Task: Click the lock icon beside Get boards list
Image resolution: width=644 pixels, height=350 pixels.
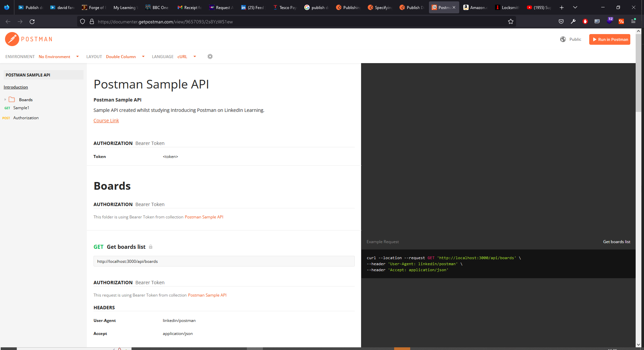Action: pos(151,247)
